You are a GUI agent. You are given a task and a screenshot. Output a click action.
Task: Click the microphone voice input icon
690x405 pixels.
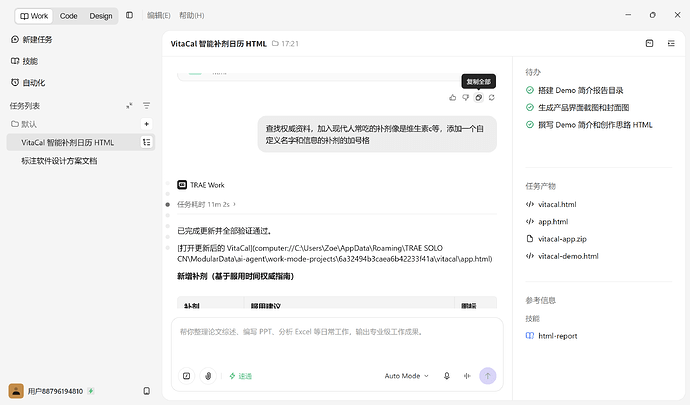coord(447,376)
